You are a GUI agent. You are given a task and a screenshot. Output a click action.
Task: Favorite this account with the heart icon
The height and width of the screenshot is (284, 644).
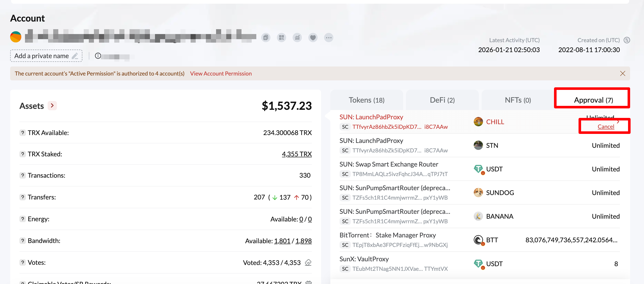pyautogui.click(x=313, y=38)
